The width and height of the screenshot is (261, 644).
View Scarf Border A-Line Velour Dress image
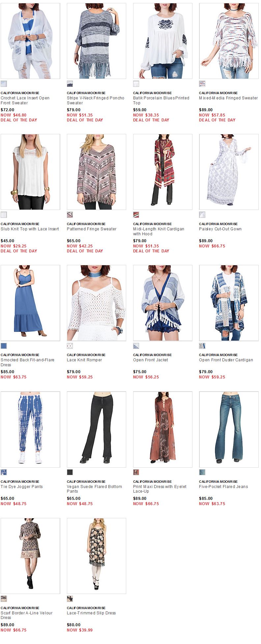pos(30,556)
